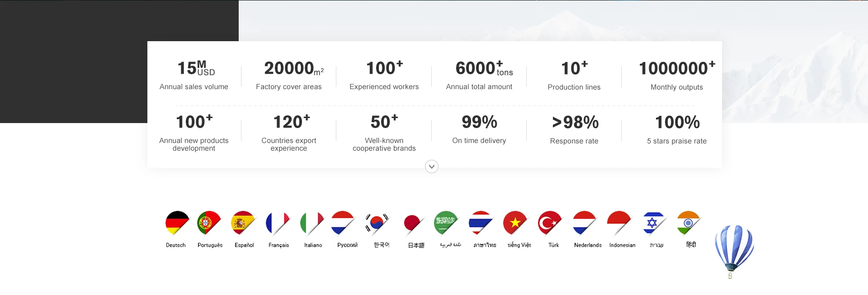868x295 pixels.
Task: Select the Portuguese flag icon
Action: pyautogui.click(x=209, y=223)
